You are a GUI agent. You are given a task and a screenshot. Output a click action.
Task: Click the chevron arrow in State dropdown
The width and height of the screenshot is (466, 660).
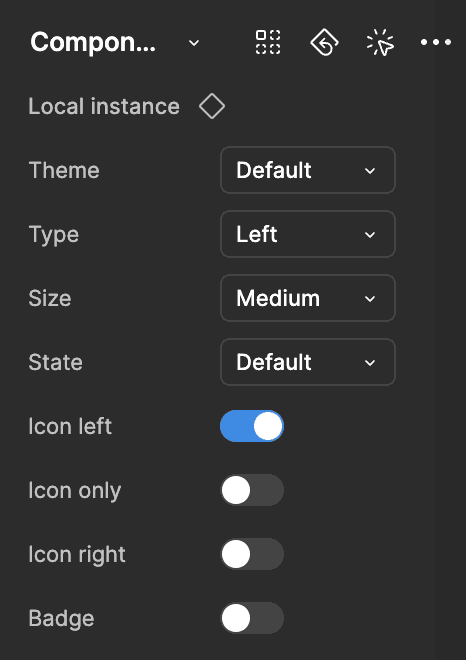click(x=370, y=363)
